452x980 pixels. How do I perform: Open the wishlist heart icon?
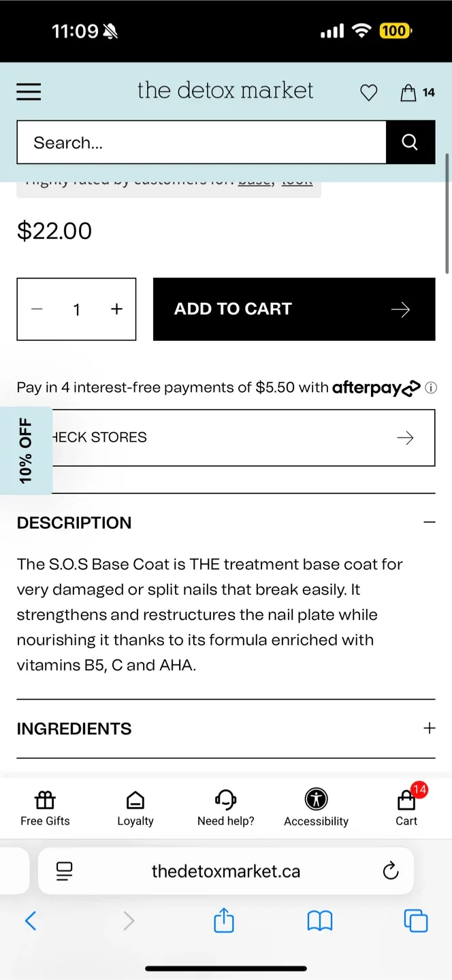368,93
